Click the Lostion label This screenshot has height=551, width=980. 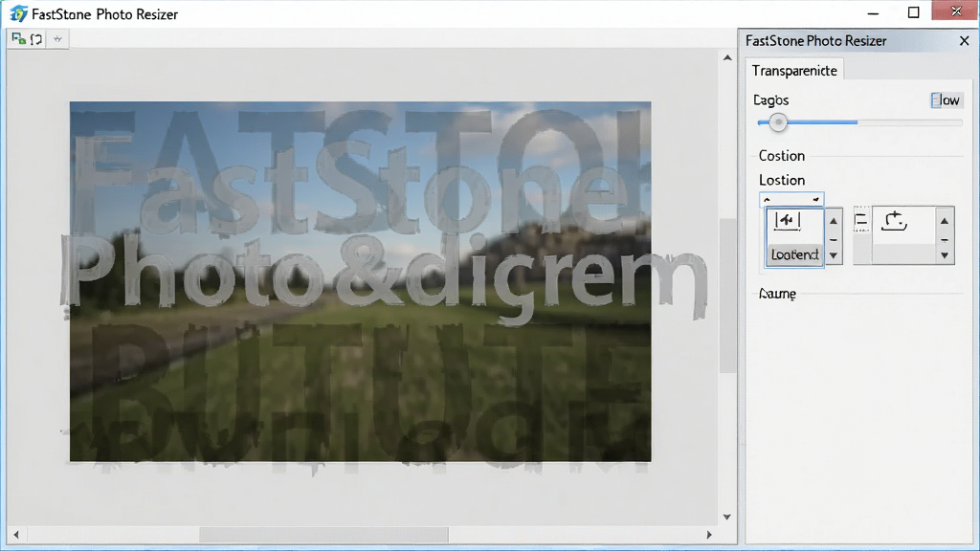[781, 180]
